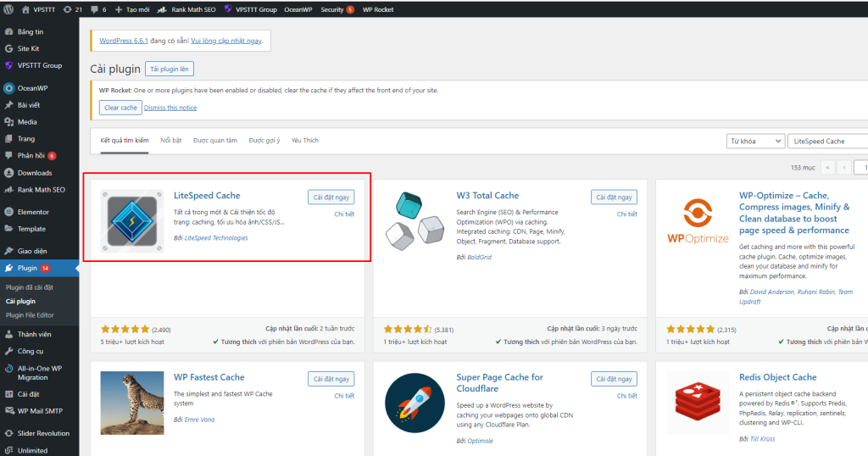The width and height of the screenshot is (868, 456).
Task: Switch to Được quan tâm tab
Action: (x=214, y=141)
